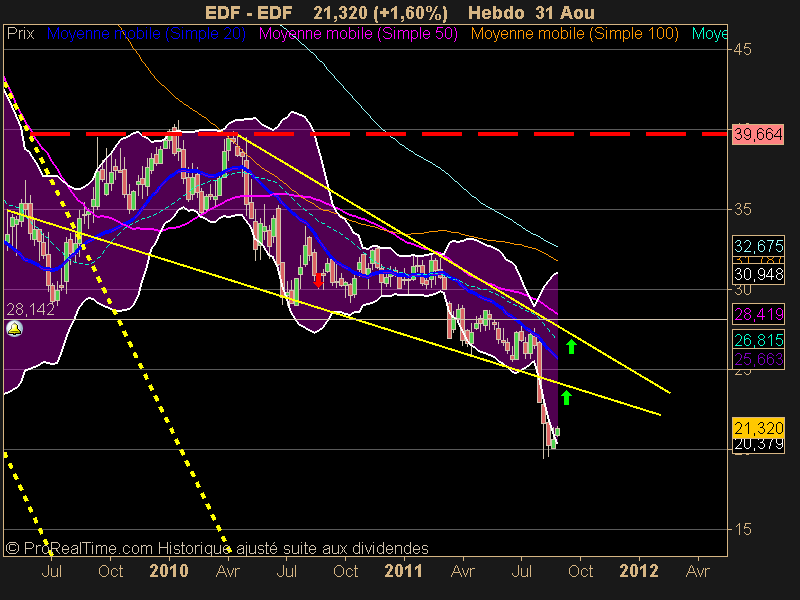Select Moyenne mobile (Simple 100) legend

[x=575, y=34]
